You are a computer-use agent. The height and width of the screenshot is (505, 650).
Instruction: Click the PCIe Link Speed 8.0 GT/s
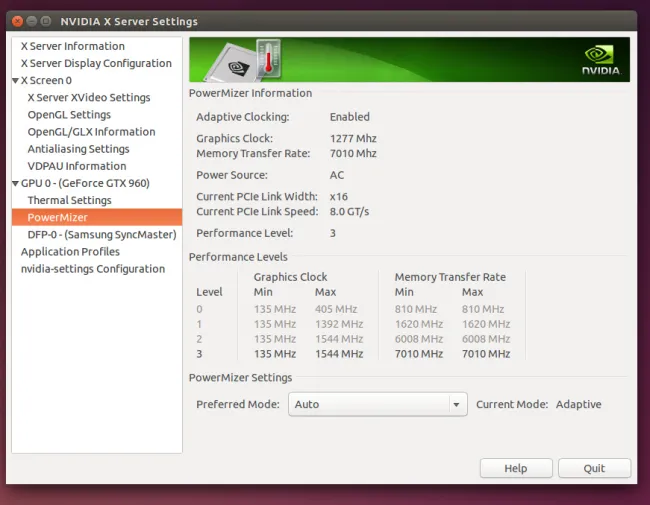click(x=349, y=211)
